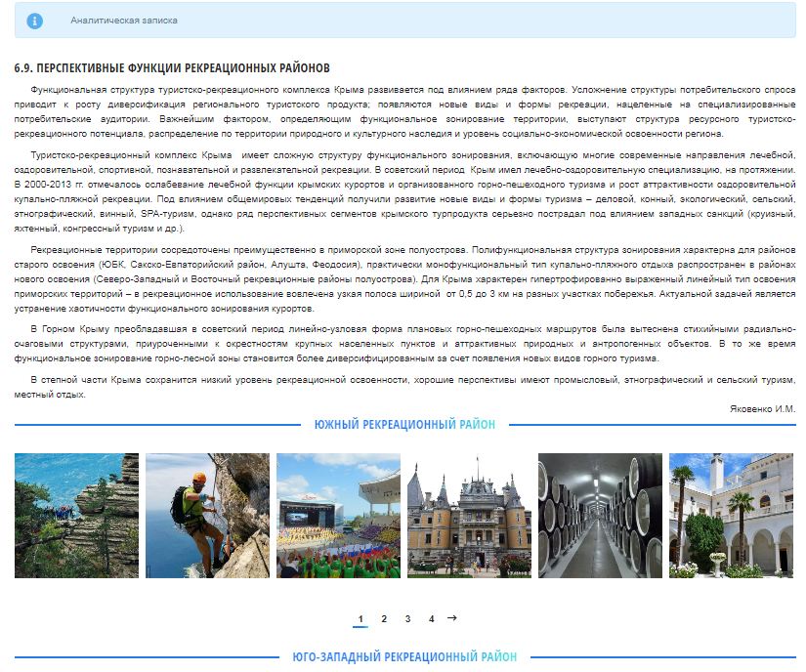Image resolution: width=806 pixels, height=672 pixels.
Task: Click the paragraph starting "В степной части Крыма"
Action: tap(404, 387)
